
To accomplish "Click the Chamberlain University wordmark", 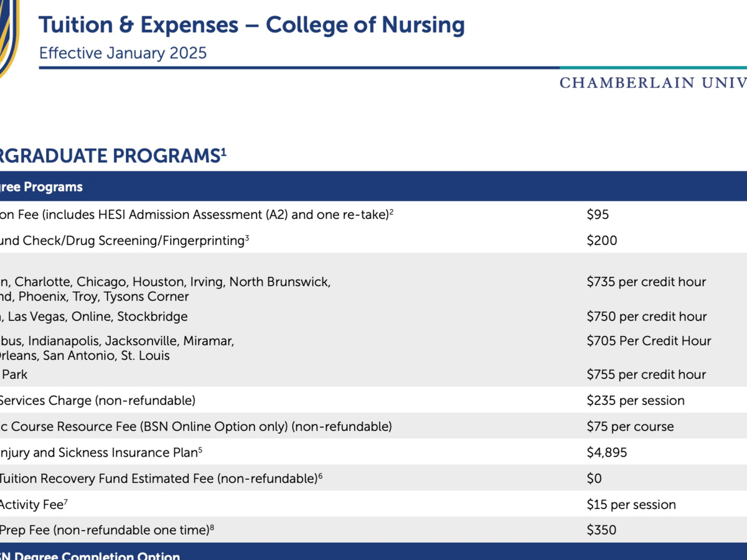I will (652, 83).
